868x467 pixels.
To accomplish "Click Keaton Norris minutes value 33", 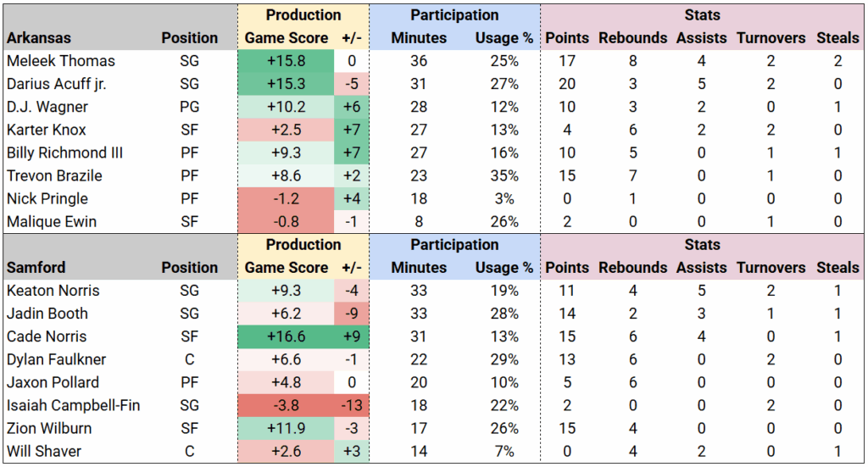I will 419,291.
